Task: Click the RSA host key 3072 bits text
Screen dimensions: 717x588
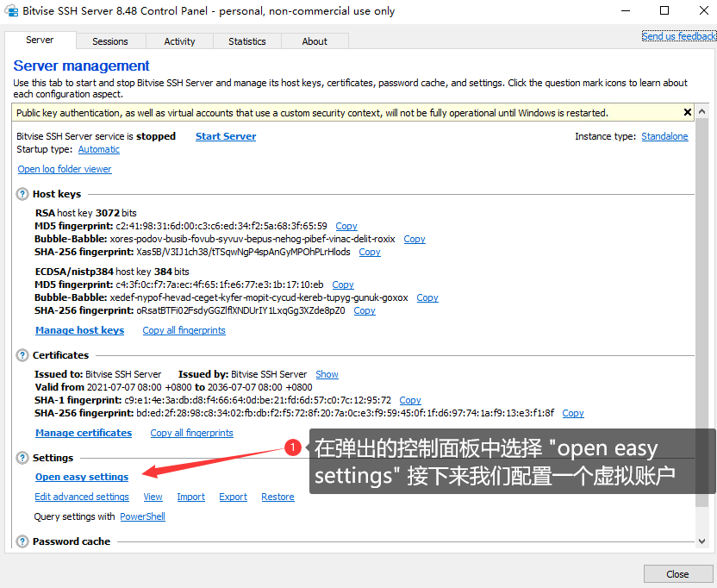Action: [x=86, y=213]
